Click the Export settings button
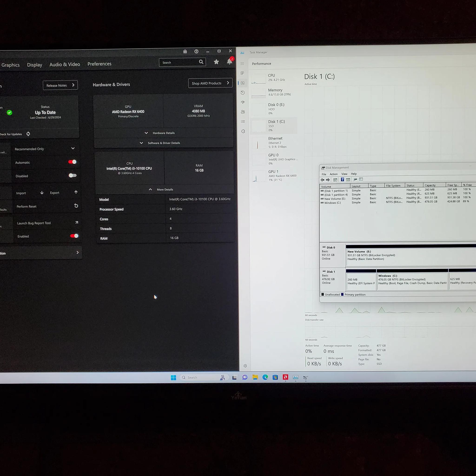The image size is (476, 476). click(64, 192)
